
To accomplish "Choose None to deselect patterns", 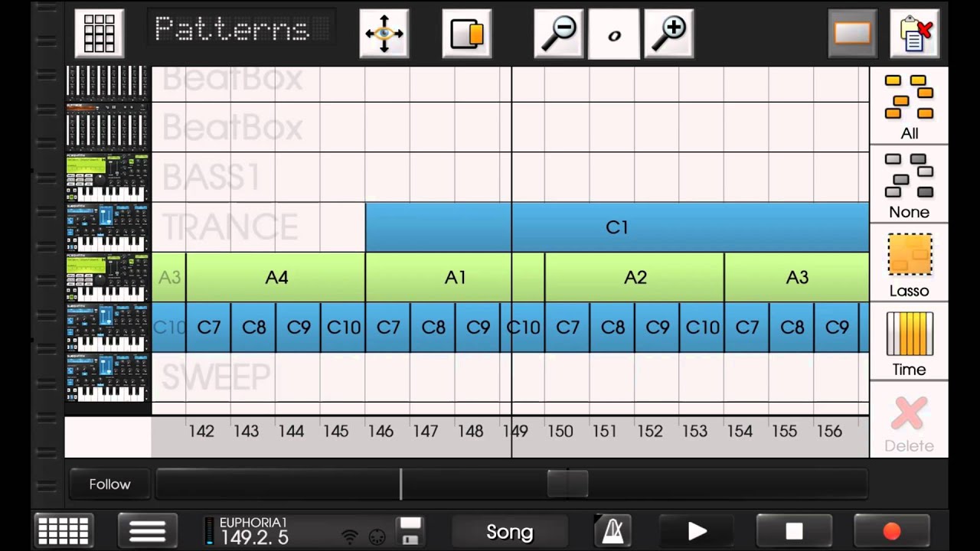I will tap(909, 184).
